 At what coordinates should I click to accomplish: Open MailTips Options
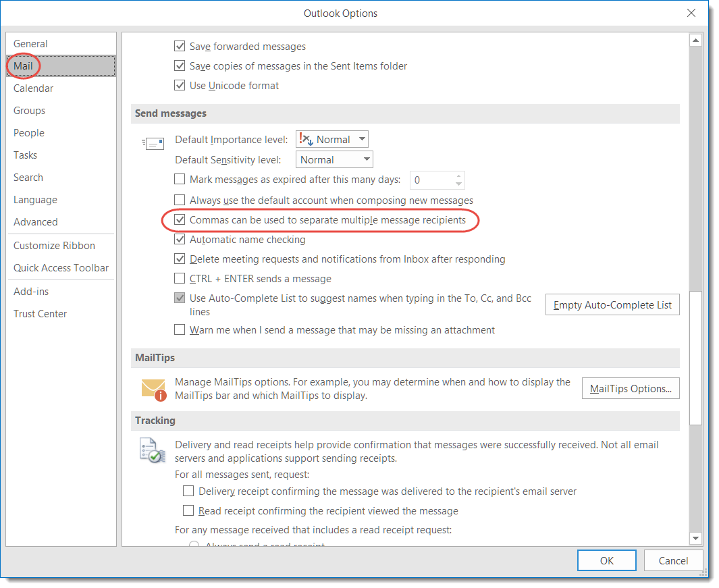(x=630, y=388)
